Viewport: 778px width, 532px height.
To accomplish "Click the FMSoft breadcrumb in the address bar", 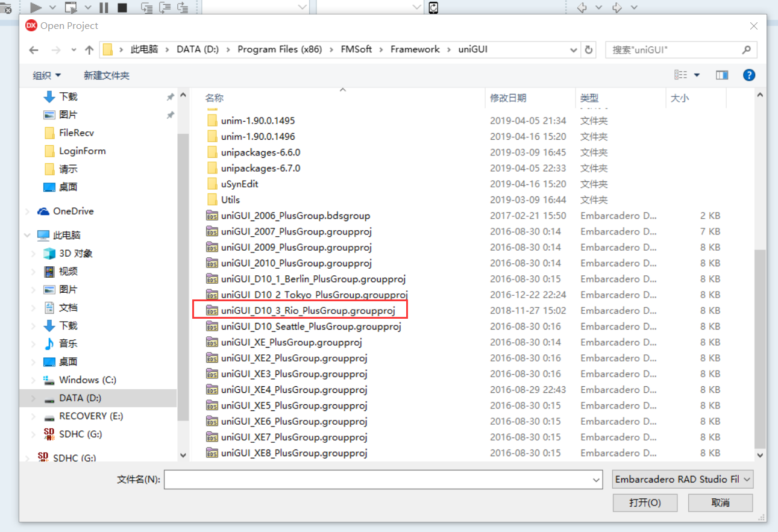I will click(356, 49).
